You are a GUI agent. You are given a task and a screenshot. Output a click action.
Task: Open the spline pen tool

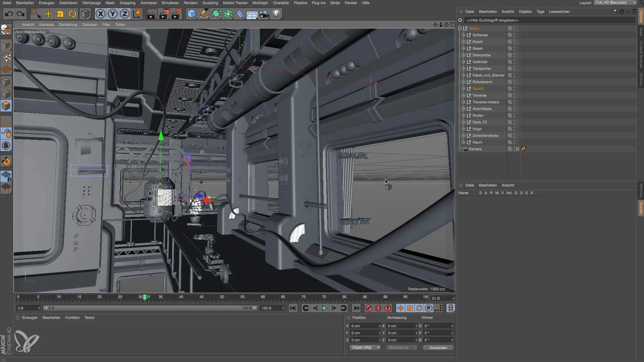pos(204,14)
